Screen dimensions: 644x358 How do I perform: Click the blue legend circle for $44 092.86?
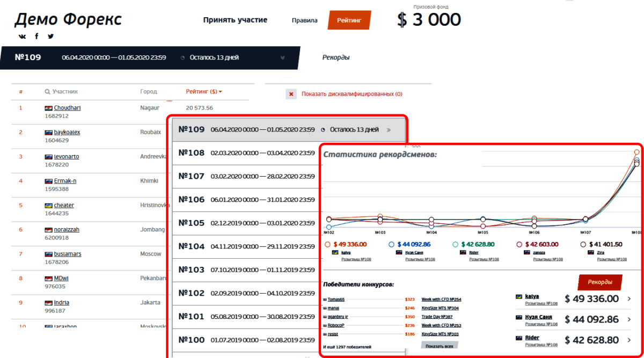click(x=392, y=244)
